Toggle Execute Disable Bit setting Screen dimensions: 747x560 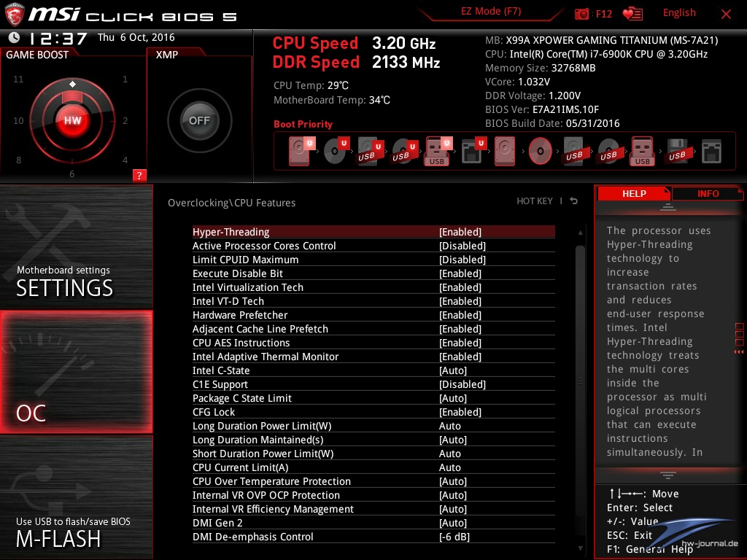pyautogui.click(x=373, y=273)
